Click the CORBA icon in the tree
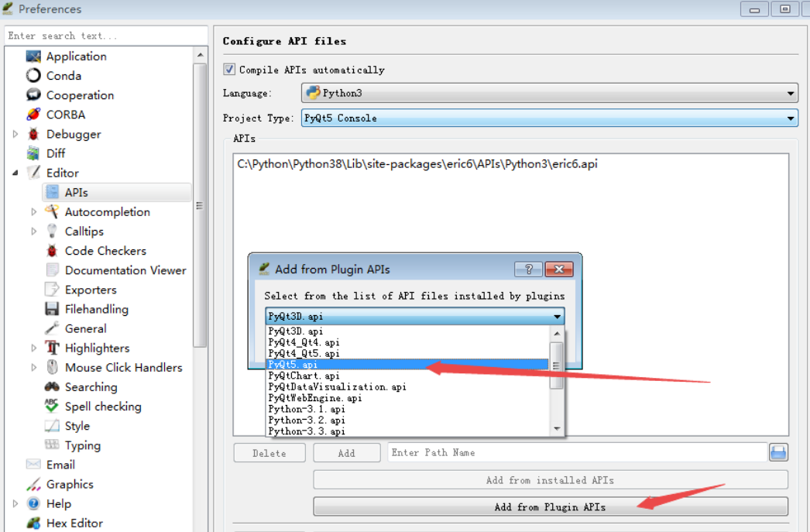The height and width of the screenshot is (532, 810). click(33, 114)
